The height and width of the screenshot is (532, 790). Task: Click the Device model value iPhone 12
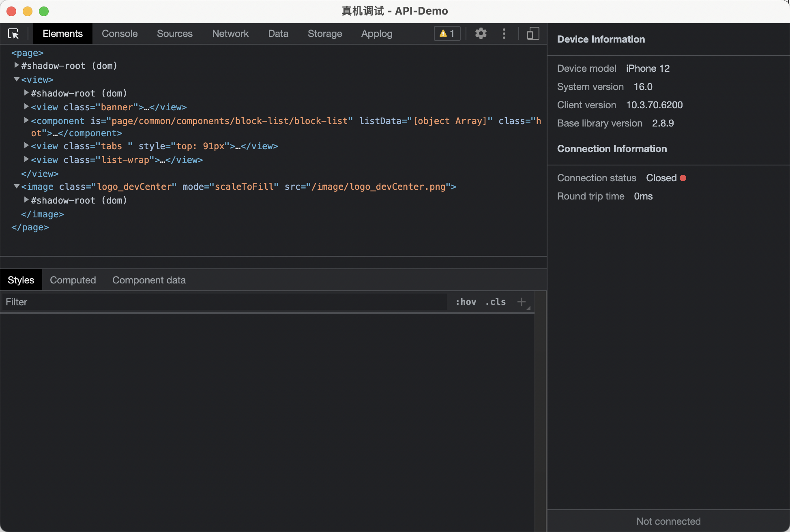coord(648,69)
